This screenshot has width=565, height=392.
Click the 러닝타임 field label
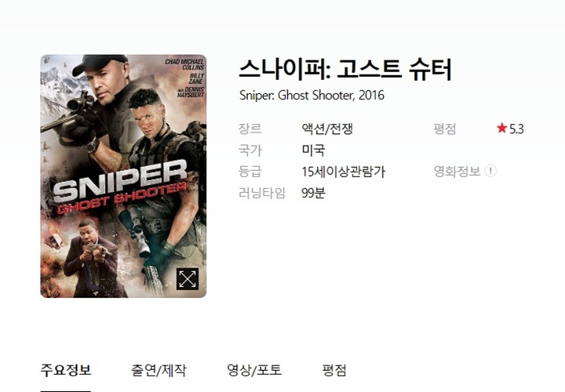[x=262, y=194]
